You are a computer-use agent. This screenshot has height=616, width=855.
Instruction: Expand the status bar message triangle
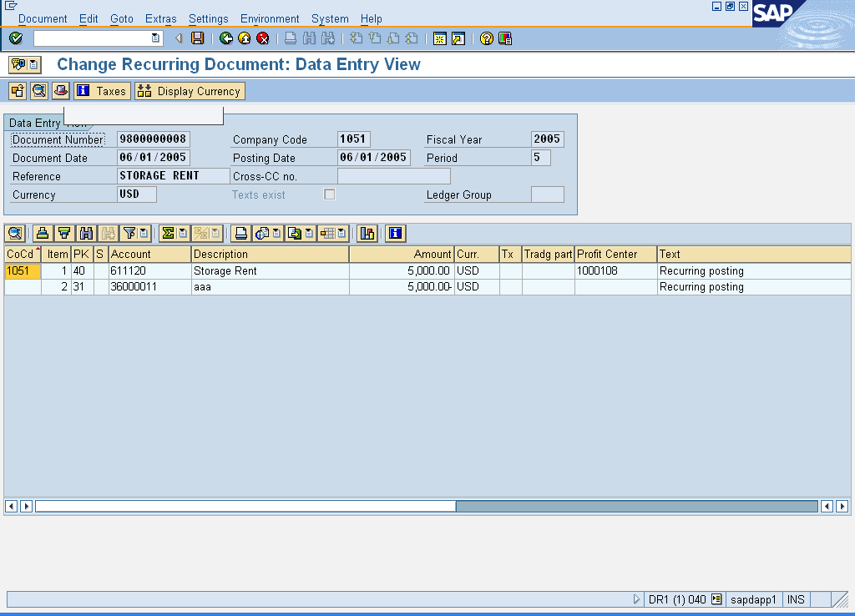(x=636, y=599)
